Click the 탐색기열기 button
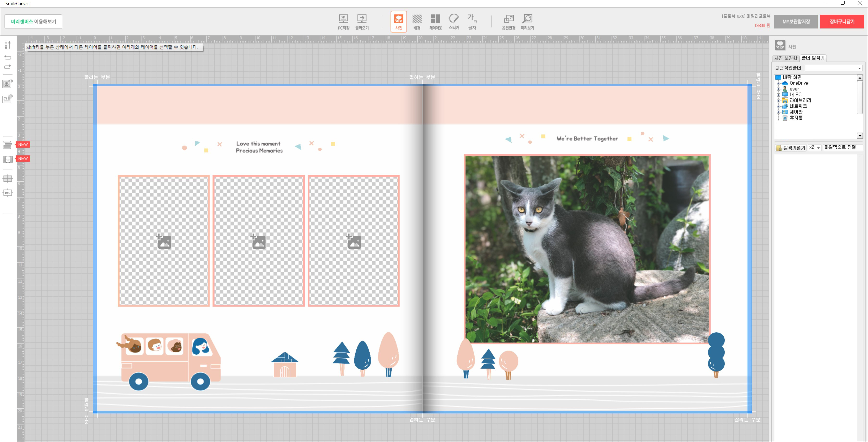 click(x=791, y=147)
